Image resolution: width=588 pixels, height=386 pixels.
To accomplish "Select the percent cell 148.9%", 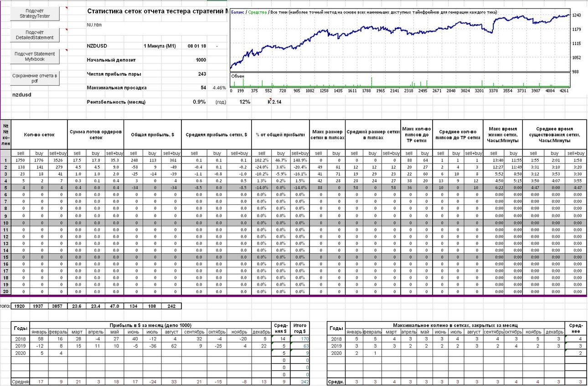I will point(299,161).
